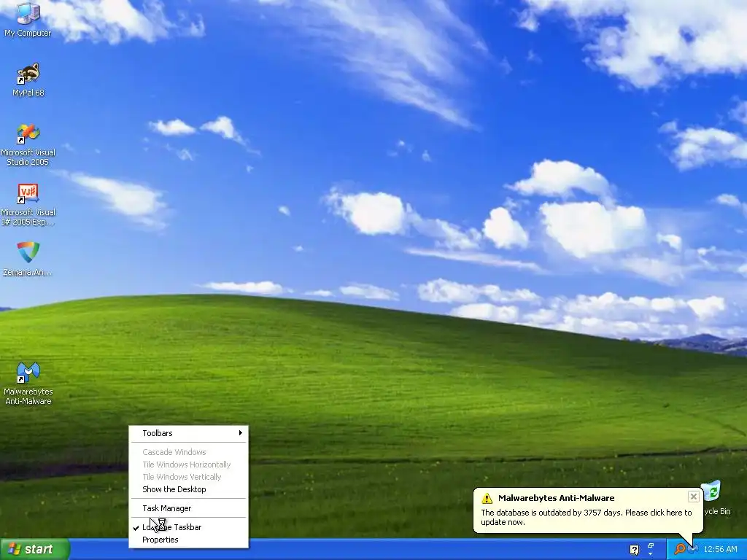Expand the Toolbars submenu
Viewport: 747px width, 560px height.
[x=189, y=433]
